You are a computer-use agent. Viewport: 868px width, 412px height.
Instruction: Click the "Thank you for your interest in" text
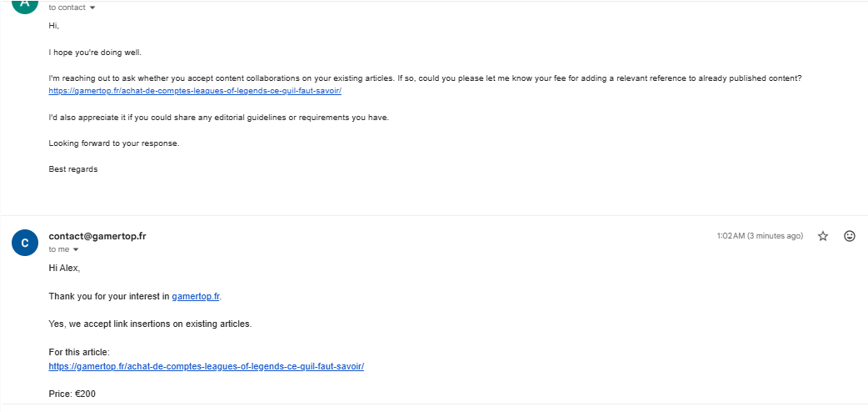[x=109, y=296]
